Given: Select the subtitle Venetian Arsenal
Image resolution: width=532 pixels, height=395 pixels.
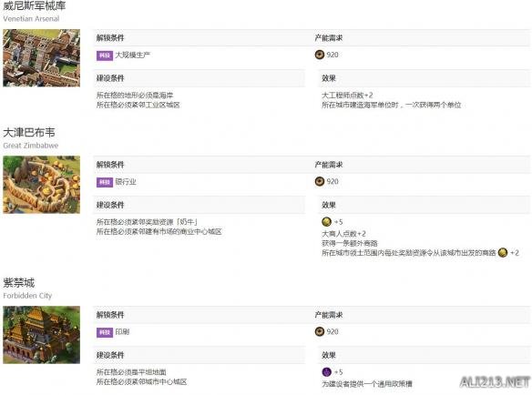Looking at the screenshot, I should [x=31, y=18].
